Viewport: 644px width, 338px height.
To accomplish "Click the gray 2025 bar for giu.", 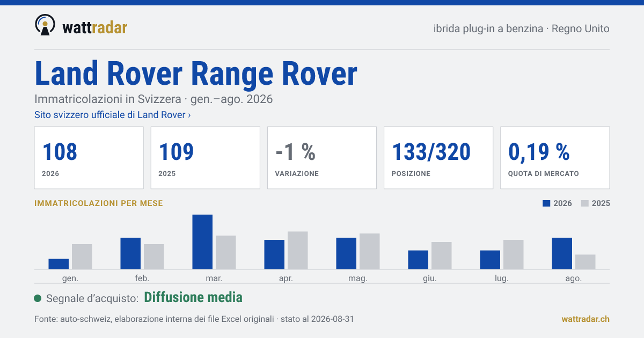I will pos(442,255).
